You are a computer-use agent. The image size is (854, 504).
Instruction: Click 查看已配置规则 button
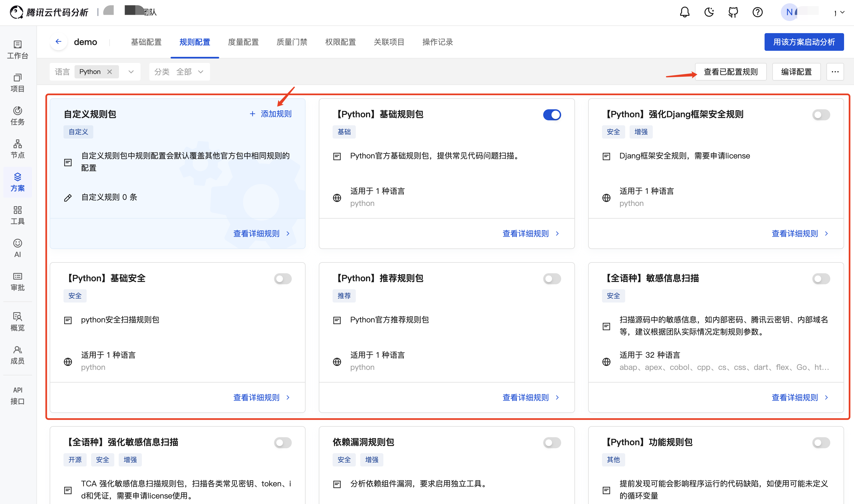(x=730, y=72)
